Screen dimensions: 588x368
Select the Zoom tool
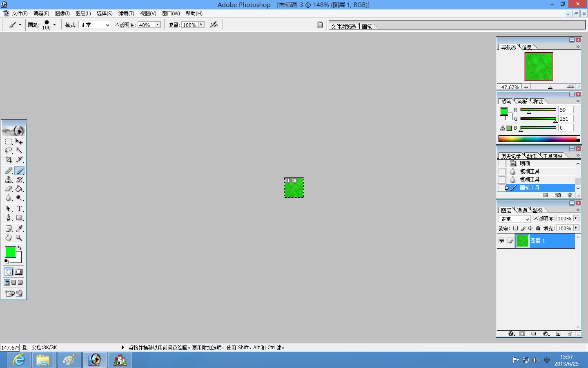(19, 238)
